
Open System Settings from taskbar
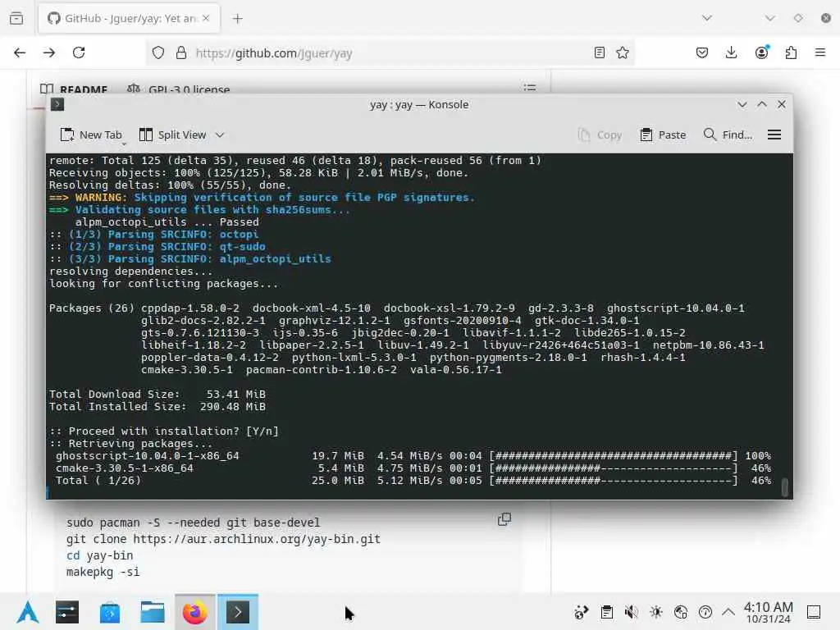pos(67,612)
